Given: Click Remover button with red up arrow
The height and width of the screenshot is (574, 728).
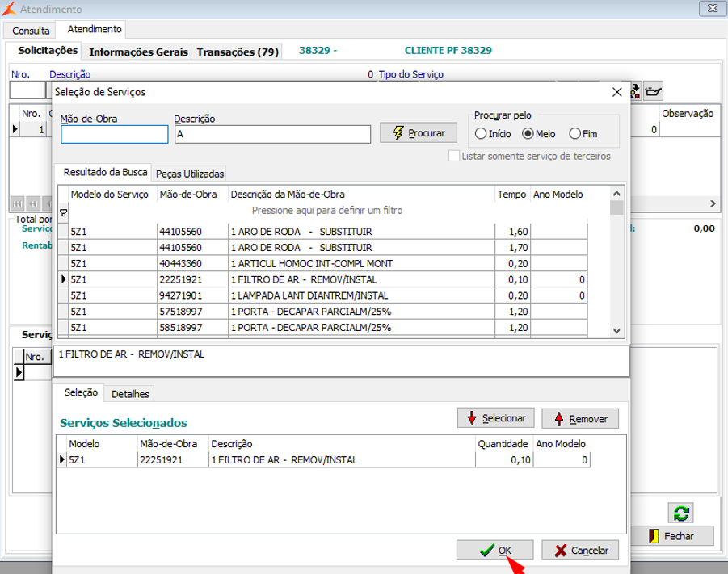Looking at the screenshot, I should tap(580, 418).
